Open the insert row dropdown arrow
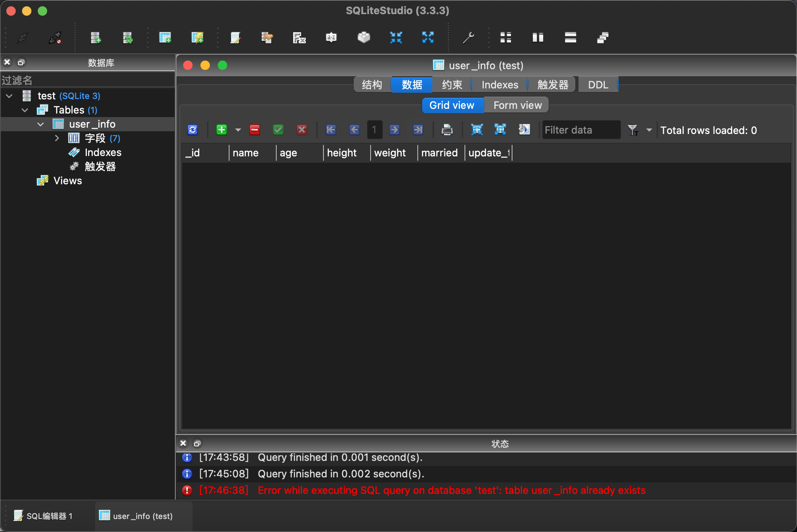This screenshot has height=532, width=797. pyautogui.click(x=237, y=130)
